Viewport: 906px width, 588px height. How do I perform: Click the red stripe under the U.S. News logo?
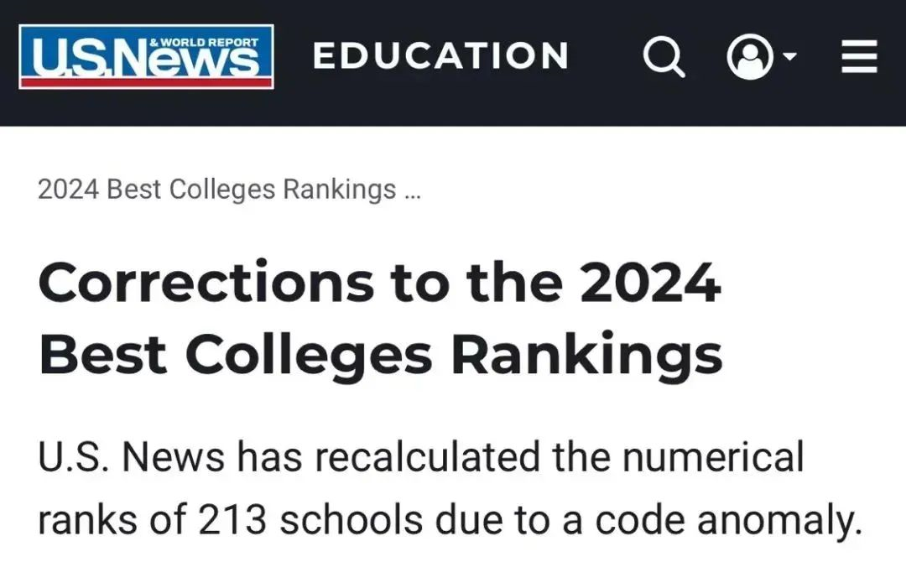coord(146,82)
